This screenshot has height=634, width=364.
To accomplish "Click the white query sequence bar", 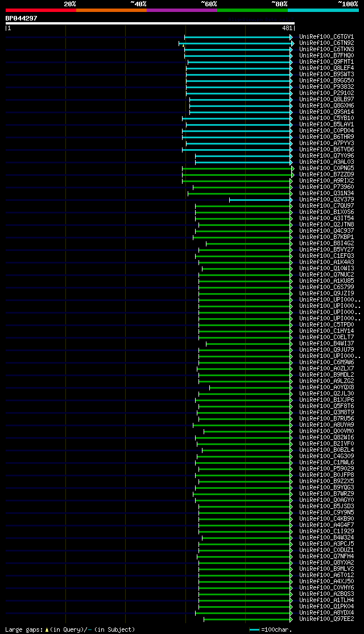I will tap(150, 23).
